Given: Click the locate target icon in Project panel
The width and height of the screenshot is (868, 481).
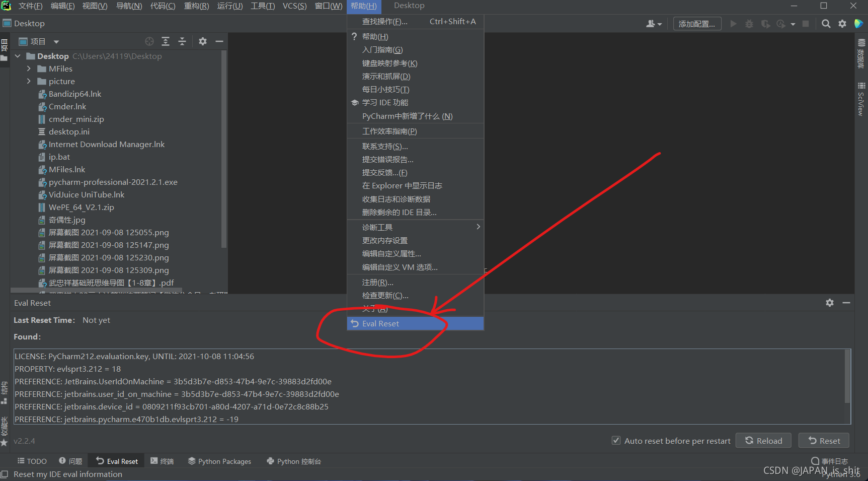Looking at the screenshot, I should [x=149, y=41].
